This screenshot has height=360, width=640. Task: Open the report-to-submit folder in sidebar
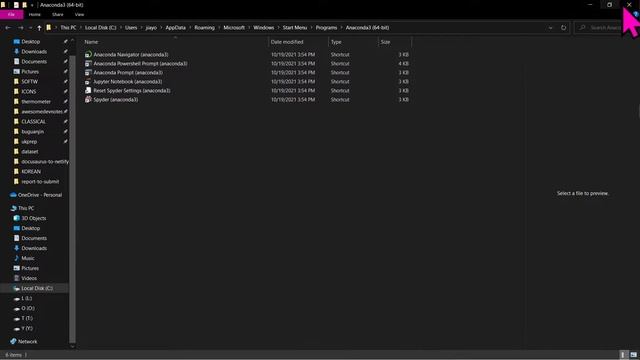[x=40, y=181]
